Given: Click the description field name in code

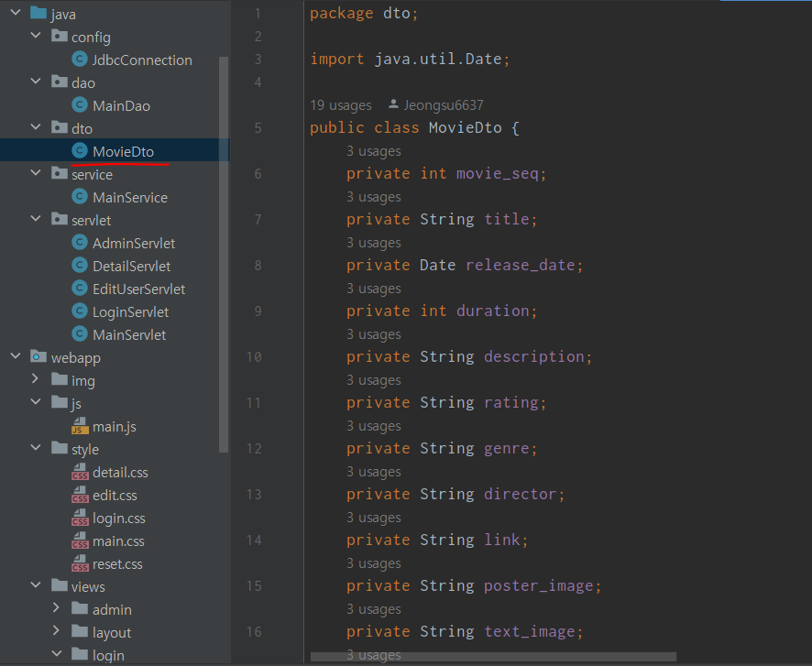Looking at the screenshot, I should click(534, 356).
